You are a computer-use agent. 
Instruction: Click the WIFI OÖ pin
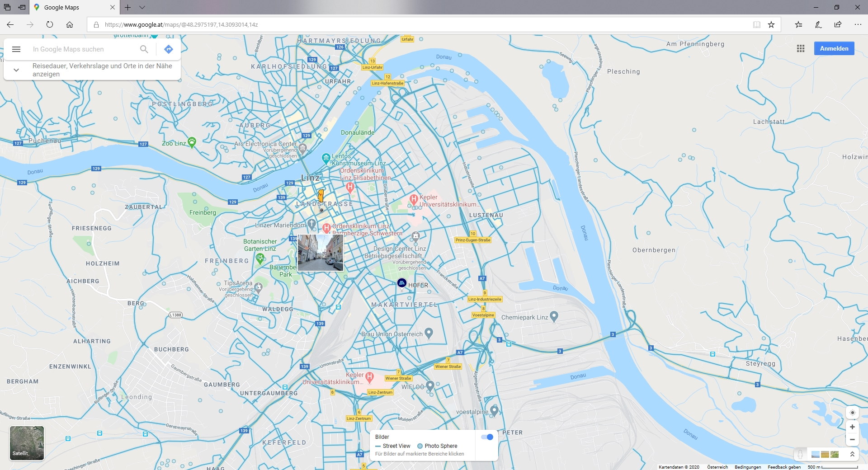tap(430, 386)
